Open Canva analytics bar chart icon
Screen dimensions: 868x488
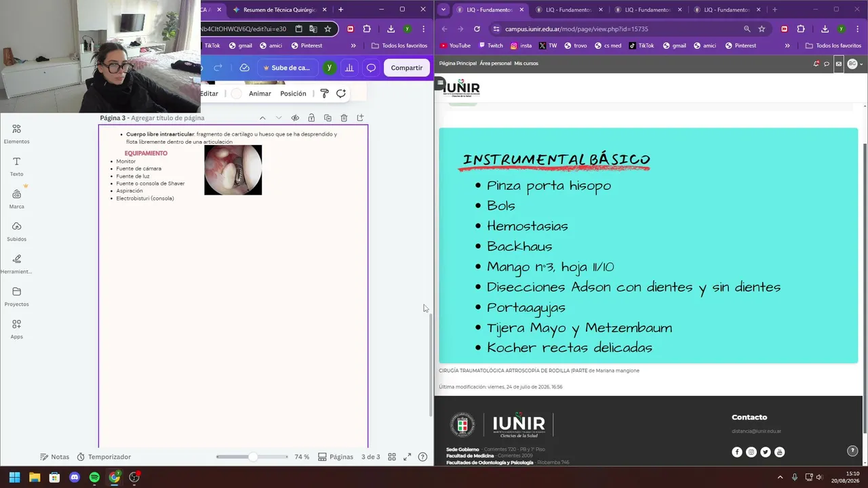349,68
